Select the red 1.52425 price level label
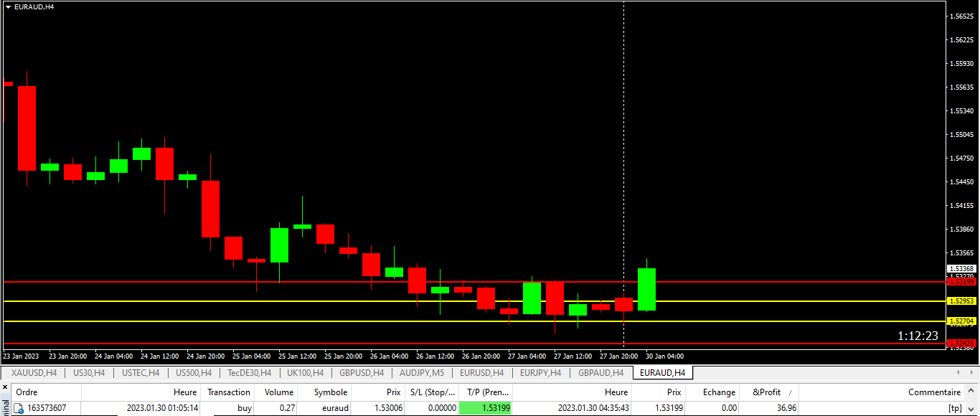The height and width of the screenshot is (416, 980). (x=961, y=344)
